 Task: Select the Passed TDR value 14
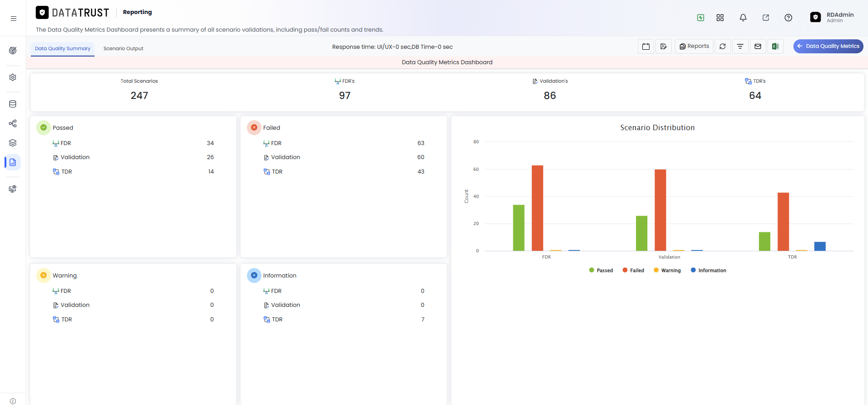pyautogui.click(x=211, y=172)
